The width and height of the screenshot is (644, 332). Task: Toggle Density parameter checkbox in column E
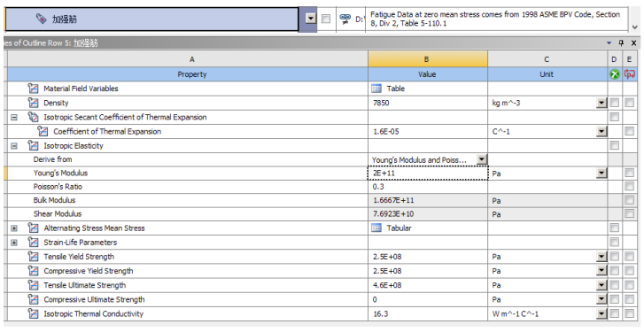coord(629,103)
